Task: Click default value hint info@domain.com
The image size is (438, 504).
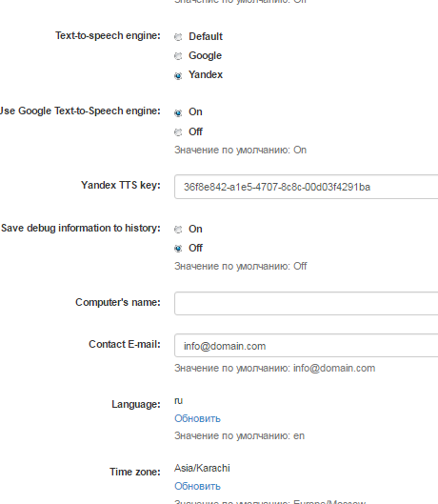Action: tap(275, 368)
